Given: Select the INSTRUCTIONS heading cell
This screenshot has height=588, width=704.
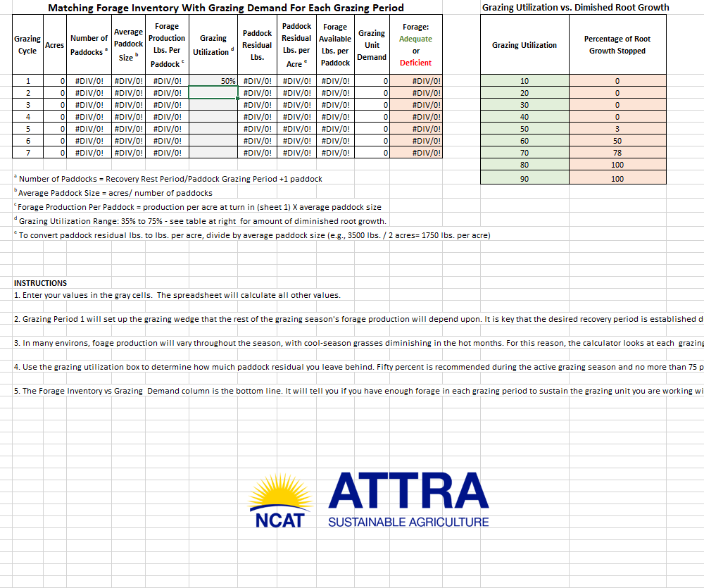Looking at the screenshot, I should 41,283.
